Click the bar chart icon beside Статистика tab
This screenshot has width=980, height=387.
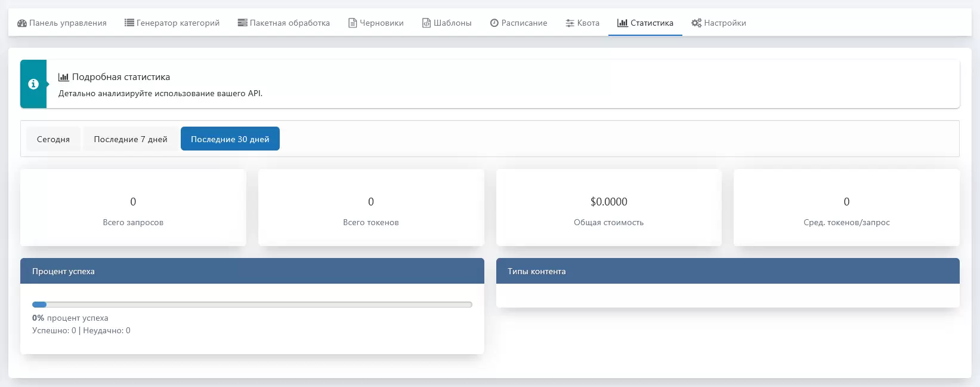(x=622, y=23)
